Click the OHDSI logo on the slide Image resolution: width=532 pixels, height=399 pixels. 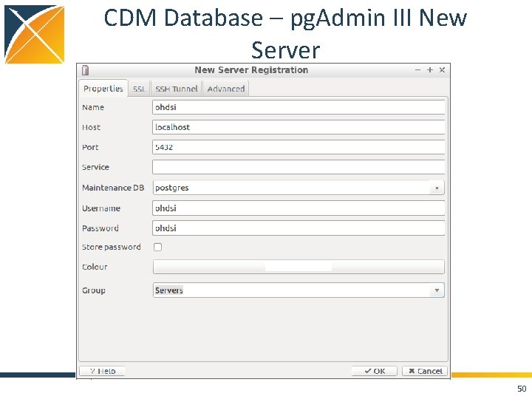coord(34,34)
